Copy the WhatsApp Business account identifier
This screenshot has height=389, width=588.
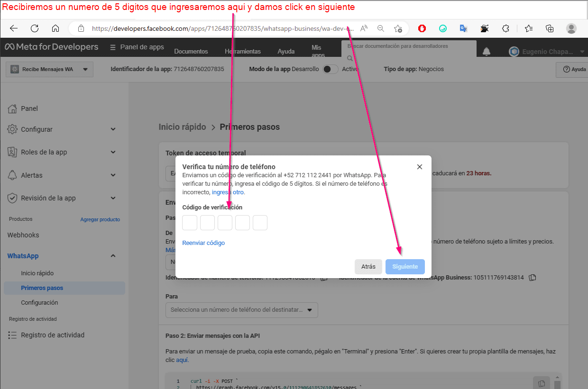click(x=532, y=278)
